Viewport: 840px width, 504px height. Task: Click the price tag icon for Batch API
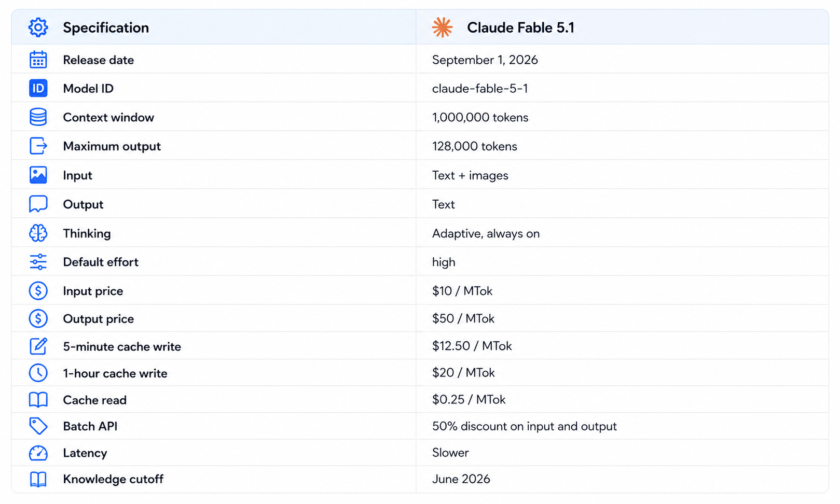[x=38, y=426]
